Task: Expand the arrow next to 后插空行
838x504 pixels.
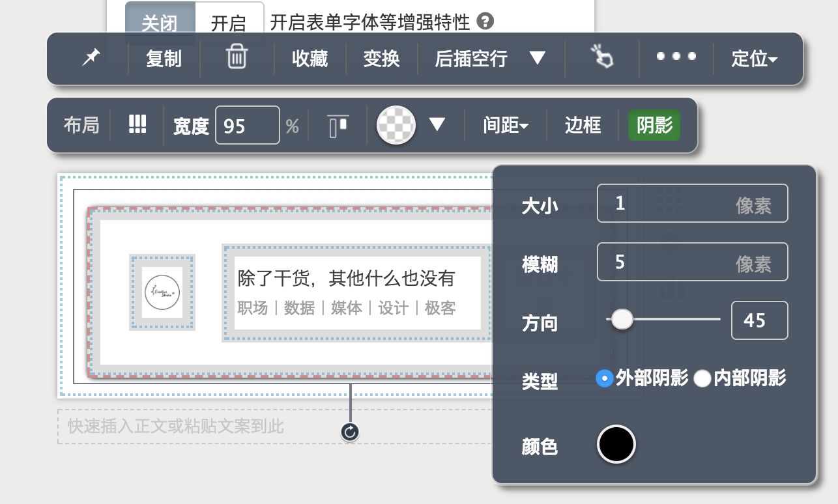Action: (x=537, y=58)
